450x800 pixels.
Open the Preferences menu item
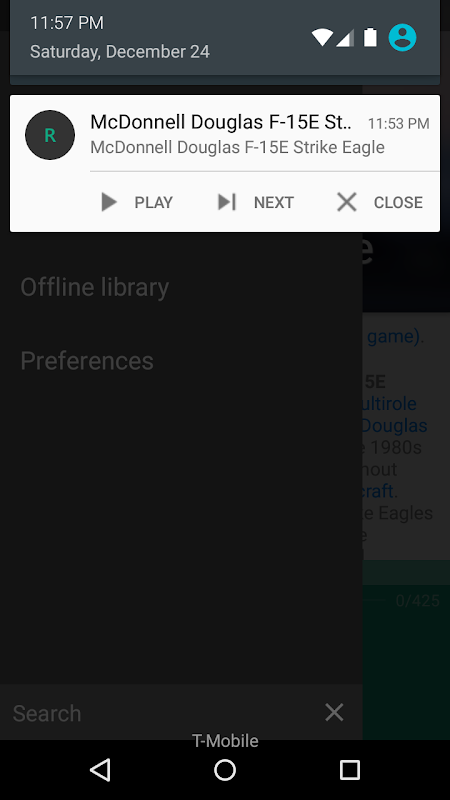point(87,361)
